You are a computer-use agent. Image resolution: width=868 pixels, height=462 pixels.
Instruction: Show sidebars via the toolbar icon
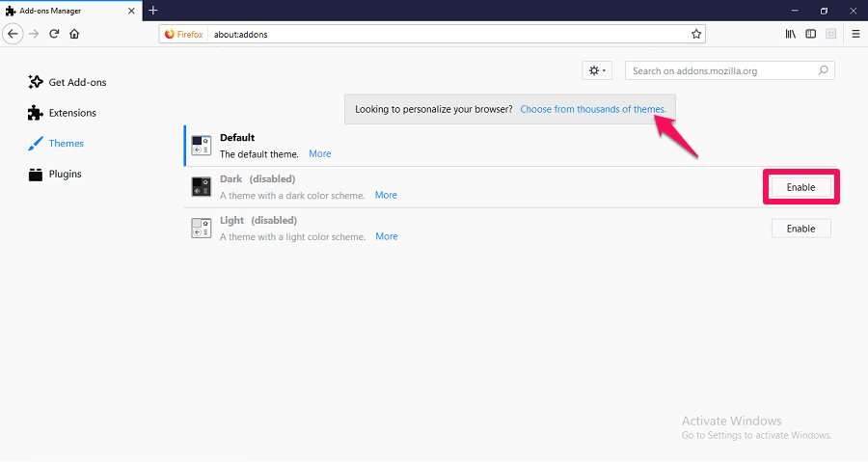click(x=810, y=34)
